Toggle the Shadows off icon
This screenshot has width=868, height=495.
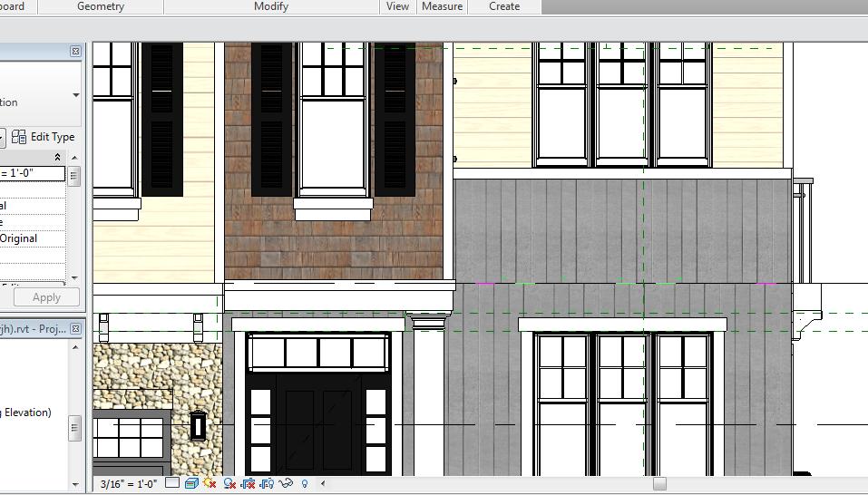(x=229, y=483)
